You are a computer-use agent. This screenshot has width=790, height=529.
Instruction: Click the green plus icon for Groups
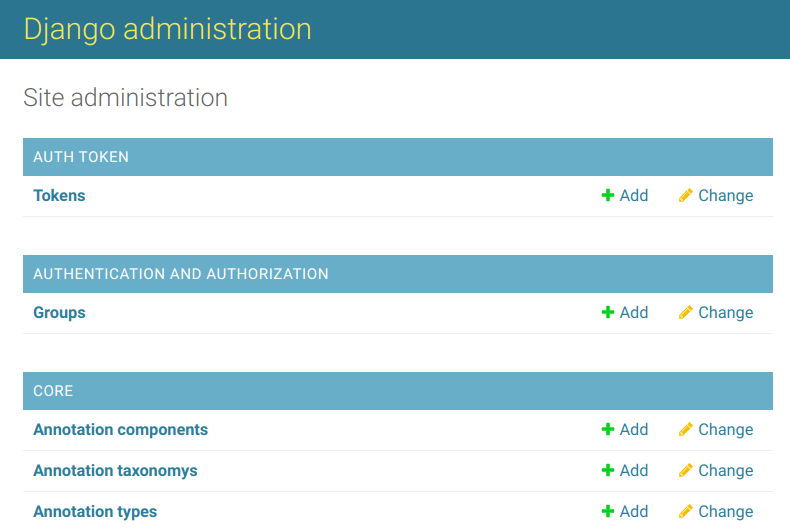[608, 313]
